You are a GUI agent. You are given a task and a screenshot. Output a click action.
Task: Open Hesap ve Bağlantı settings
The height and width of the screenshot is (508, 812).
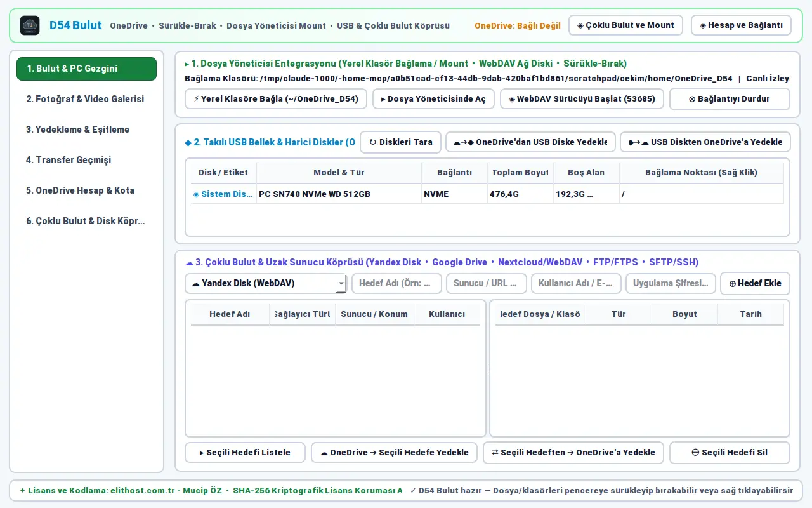[x=741, y=25]
